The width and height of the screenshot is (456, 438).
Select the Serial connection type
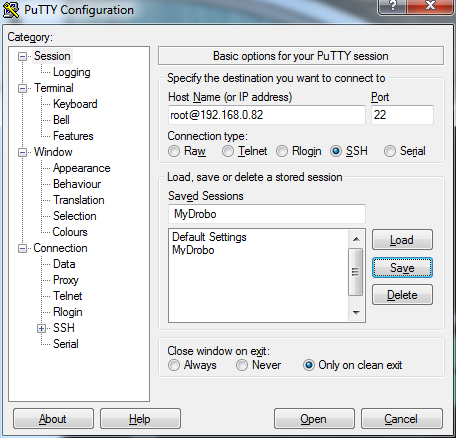pos(390,151)
